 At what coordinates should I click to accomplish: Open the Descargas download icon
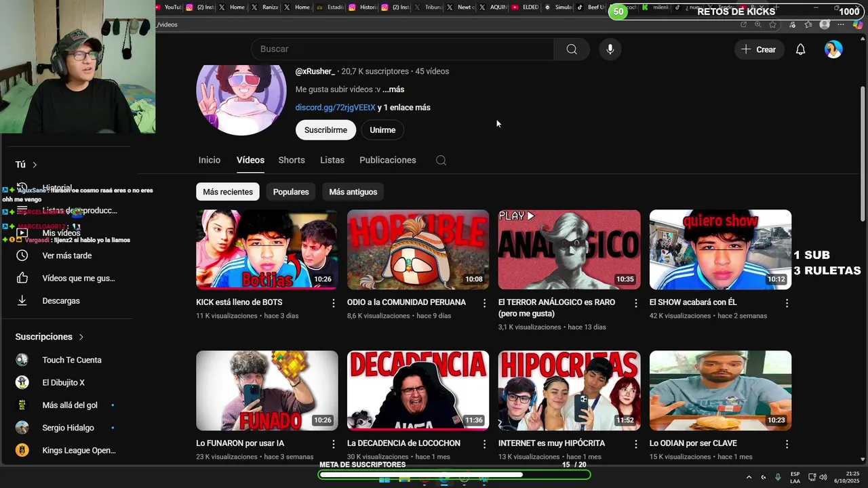(22, 300)
